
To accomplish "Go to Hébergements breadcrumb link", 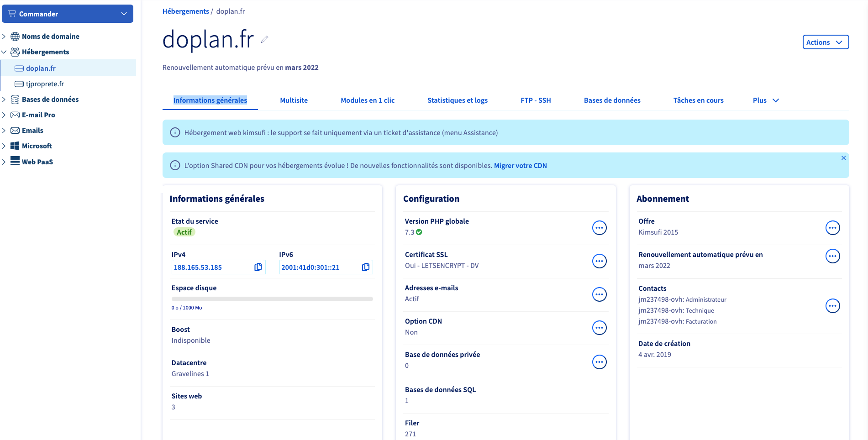I will (185, 11).
